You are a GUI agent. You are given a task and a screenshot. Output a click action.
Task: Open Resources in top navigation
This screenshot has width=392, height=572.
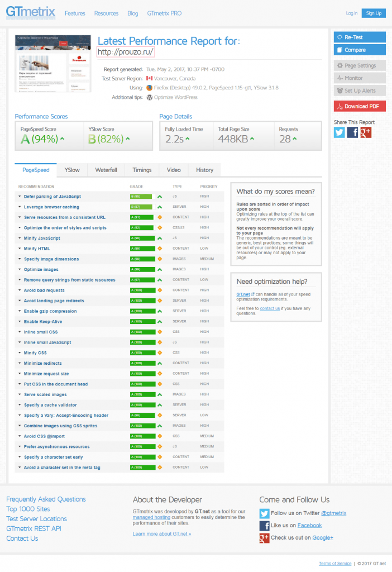[106, 13]
